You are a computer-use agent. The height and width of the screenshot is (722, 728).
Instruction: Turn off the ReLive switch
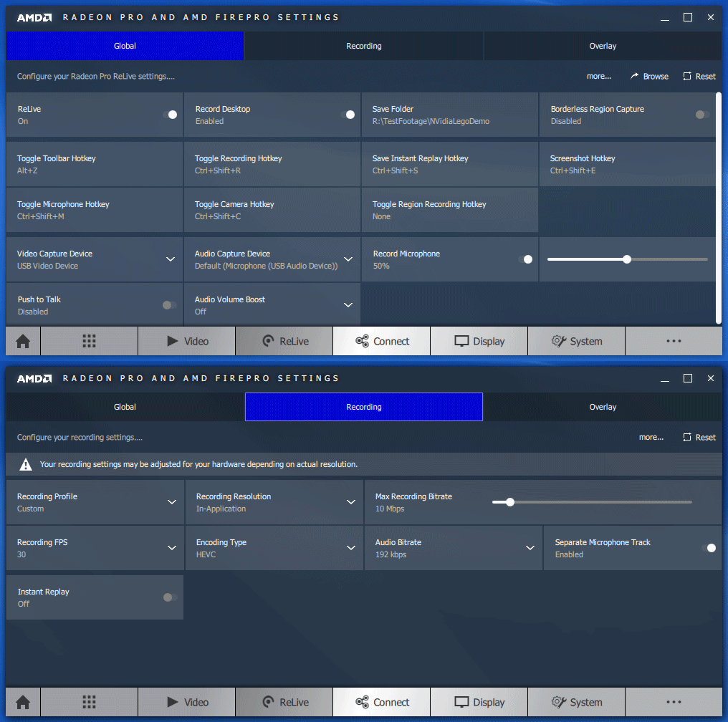(171, 115)
